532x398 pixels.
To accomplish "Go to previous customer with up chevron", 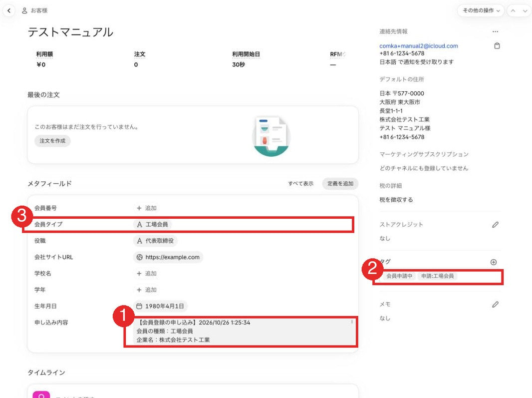I will coord(513,10).
